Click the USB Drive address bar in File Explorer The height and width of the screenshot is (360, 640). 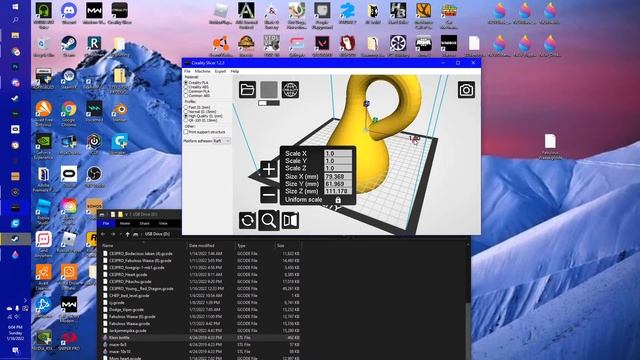click(157, 234)
